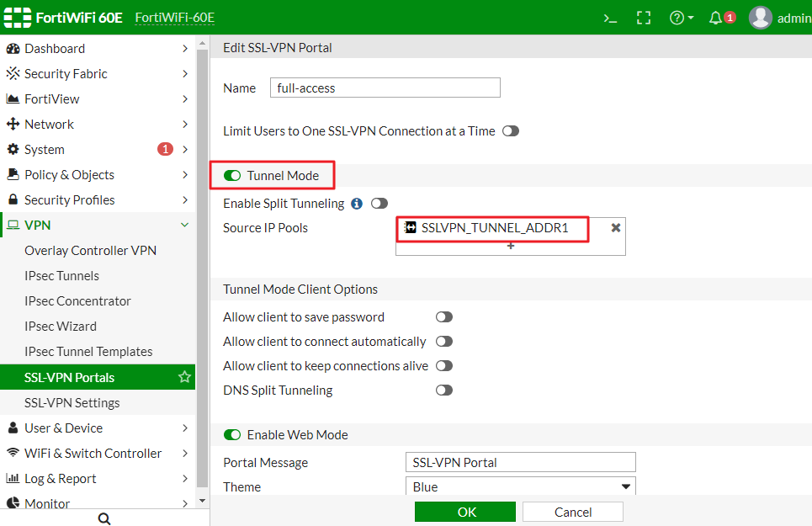The width and height of the screenshot is (812, 526).
Task: Open the Theme dropdown showing Blue
Action: point(521,486)
